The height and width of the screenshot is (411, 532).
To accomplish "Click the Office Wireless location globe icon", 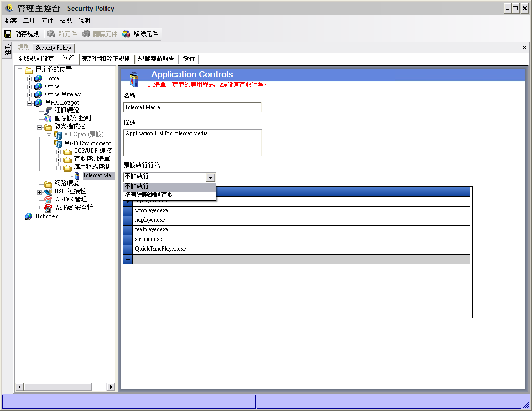I will coord(39,95).
